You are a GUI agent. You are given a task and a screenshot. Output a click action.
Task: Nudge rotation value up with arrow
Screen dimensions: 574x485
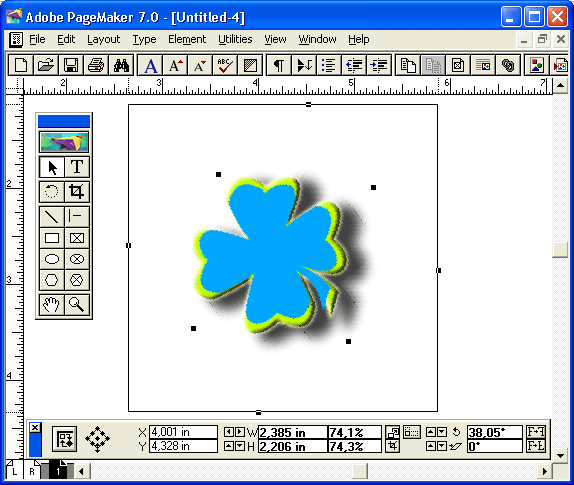[431, 432]
